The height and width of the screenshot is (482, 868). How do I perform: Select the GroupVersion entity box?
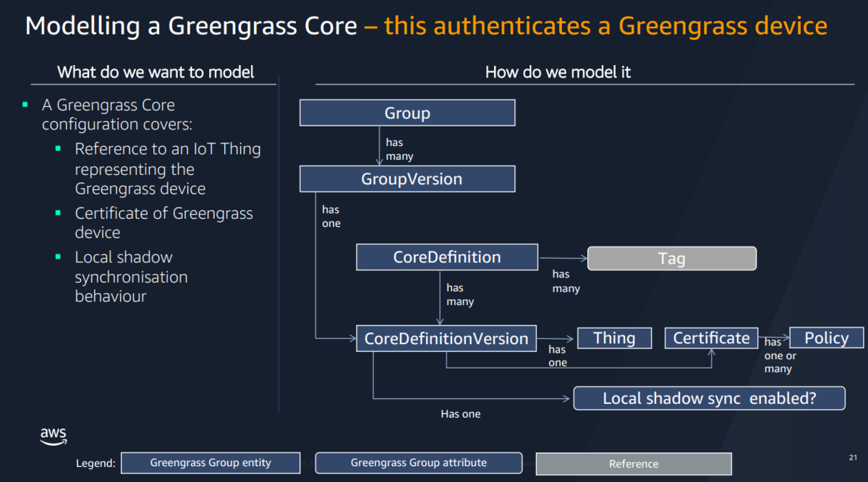407,178
